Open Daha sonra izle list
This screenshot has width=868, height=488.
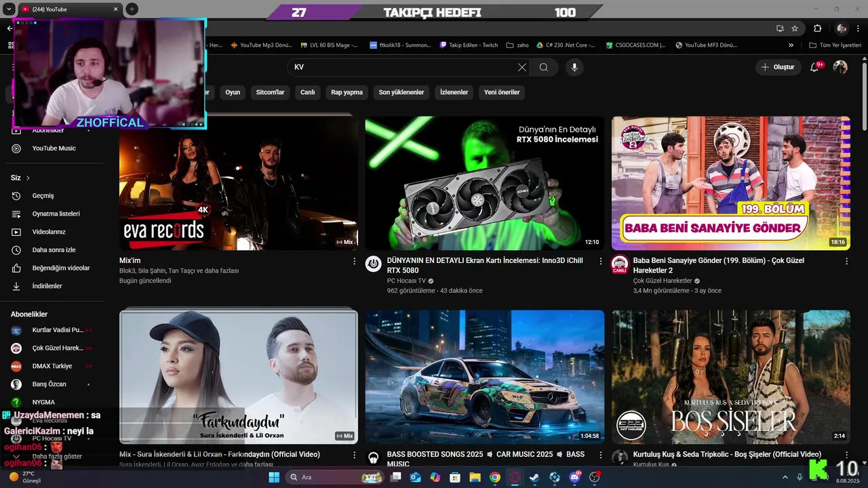(54, 250)
